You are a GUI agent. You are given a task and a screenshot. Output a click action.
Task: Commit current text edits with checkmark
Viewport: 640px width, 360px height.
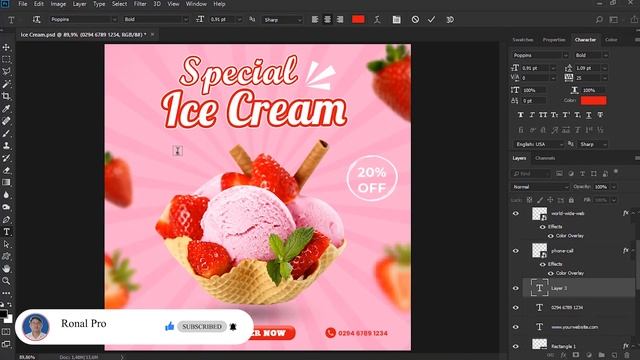pyautogui.click(x=431, y=20)
